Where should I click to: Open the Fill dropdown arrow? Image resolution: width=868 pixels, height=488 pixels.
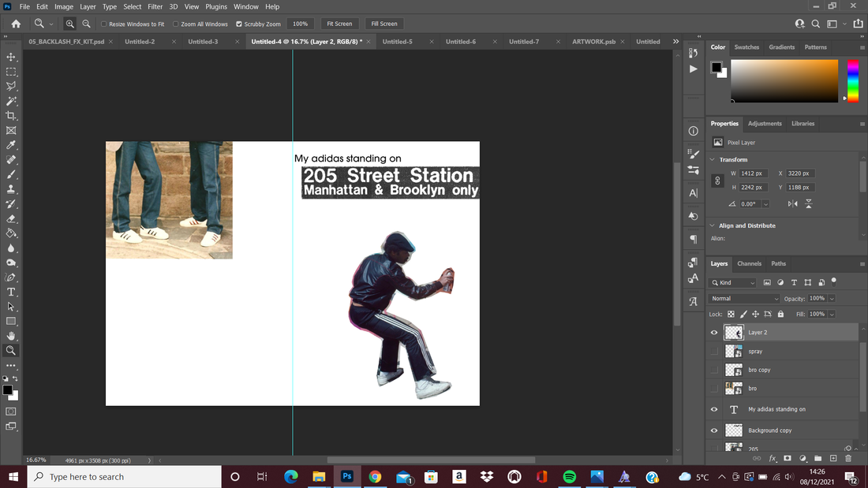[x=832, y=315]
